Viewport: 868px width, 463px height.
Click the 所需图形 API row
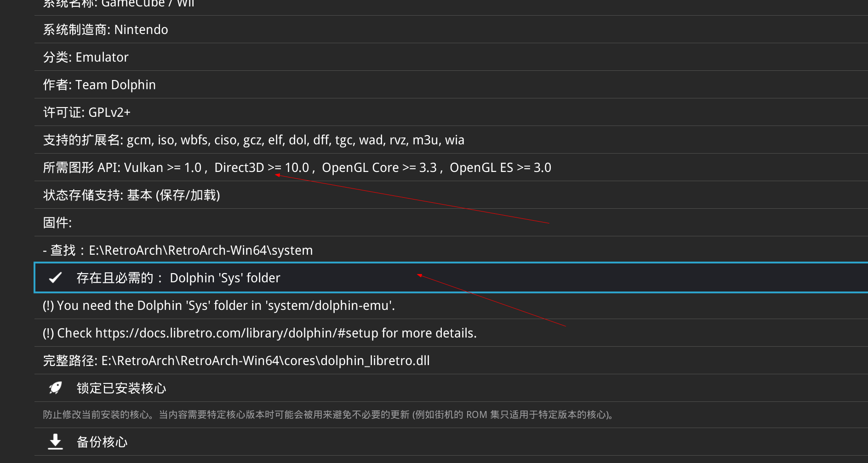[x=451, y=167]
